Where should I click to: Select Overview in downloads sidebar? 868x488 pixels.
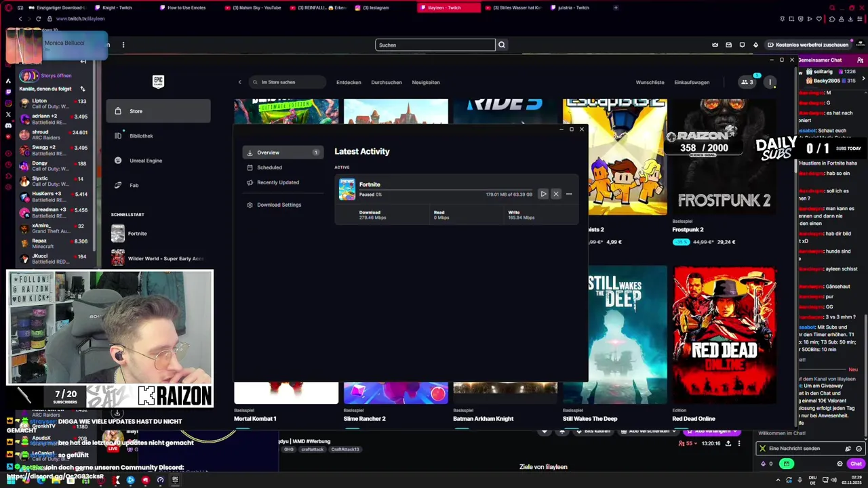pos(282,152)
